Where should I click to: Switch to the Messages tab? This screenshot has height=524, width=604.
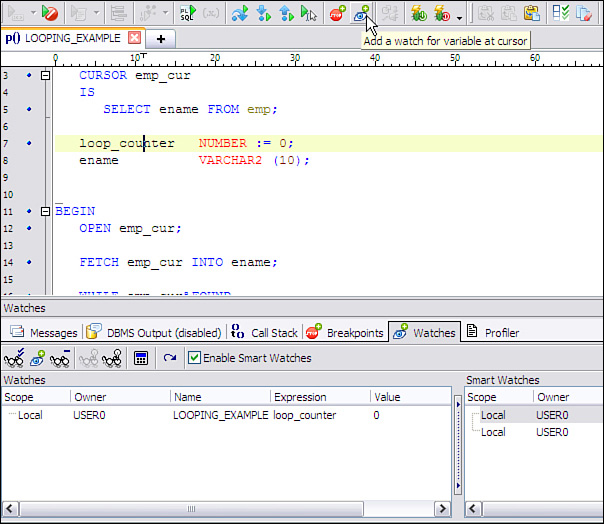(x=44, y=333)
